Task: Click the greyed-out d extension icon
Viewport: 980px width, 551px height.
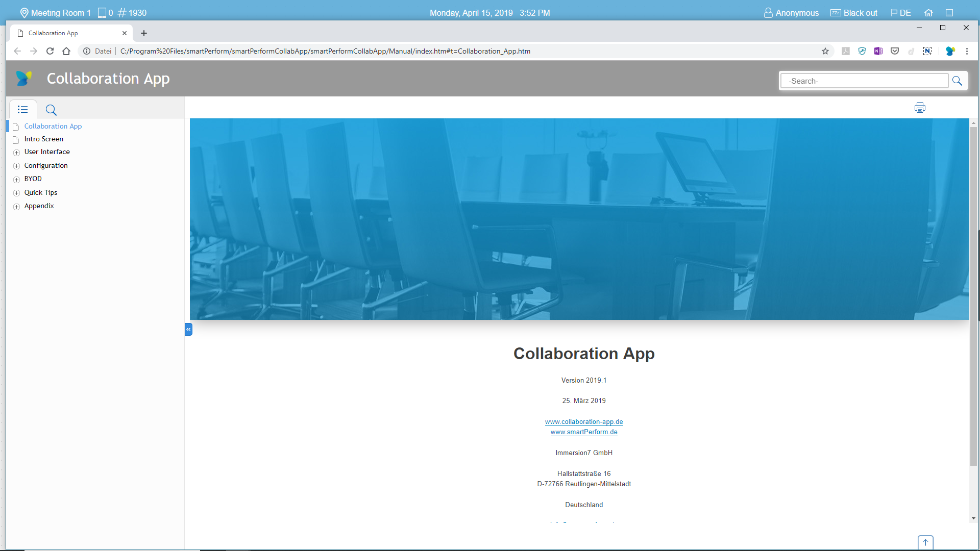Action: [911, 51]
